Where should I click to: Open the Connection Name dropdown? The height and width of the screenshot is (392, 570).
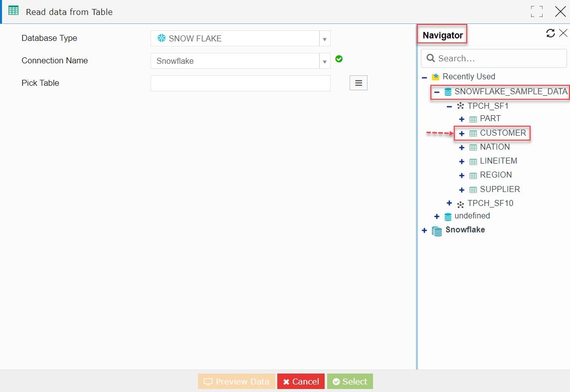325,61
